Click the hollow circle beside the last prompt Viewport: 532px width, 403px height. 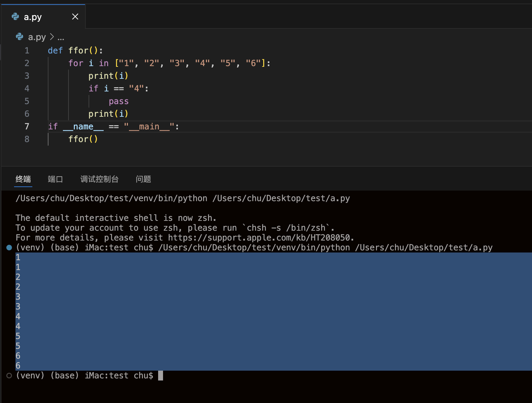9,376
